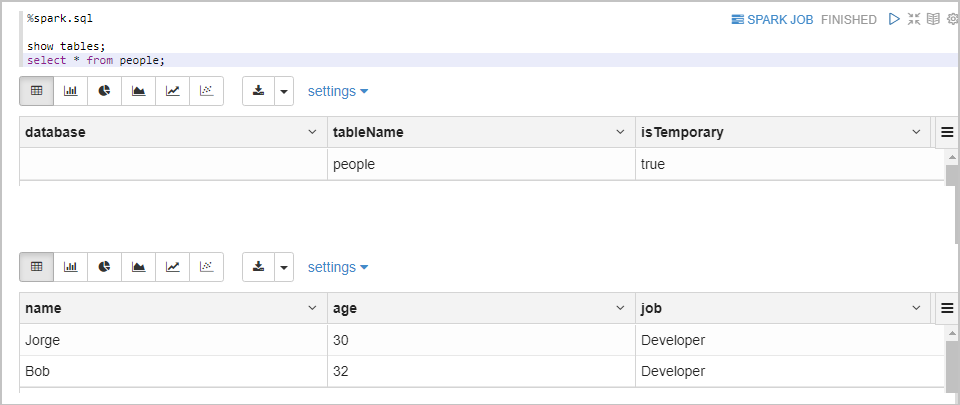The image size is (960, 405).
Task: Select the age cell '30'
Action: (481, 340)
